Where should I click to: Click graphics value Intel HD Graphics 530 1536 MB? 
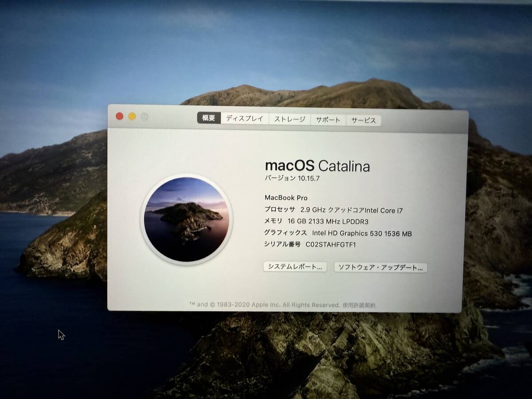click(362, 233)
